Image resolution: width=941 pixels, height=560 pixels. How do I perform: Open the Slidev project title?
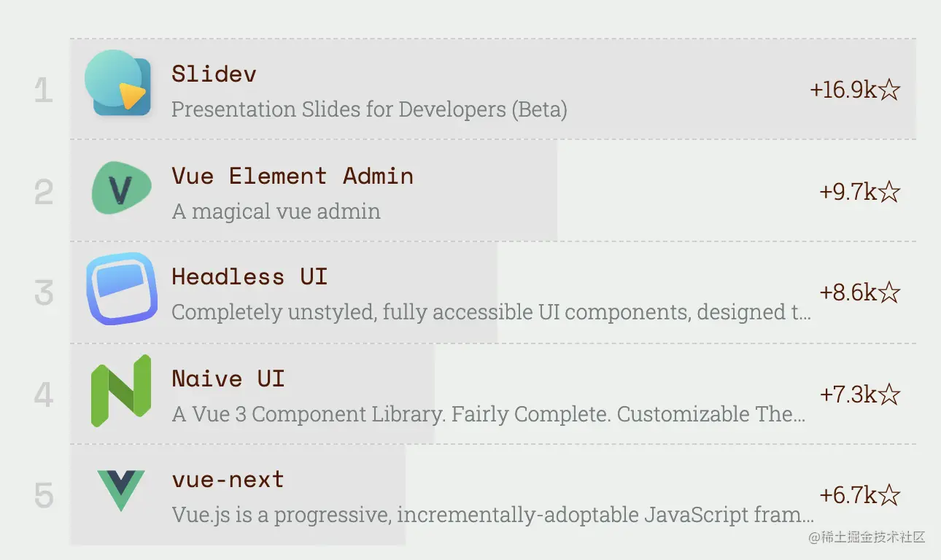coord(214,74)
